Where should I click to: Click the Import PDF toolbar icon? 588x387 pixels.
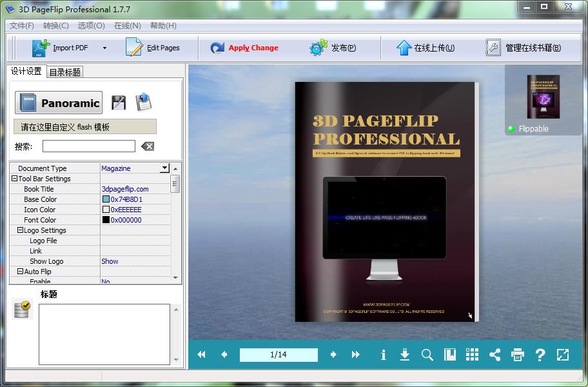41,48
